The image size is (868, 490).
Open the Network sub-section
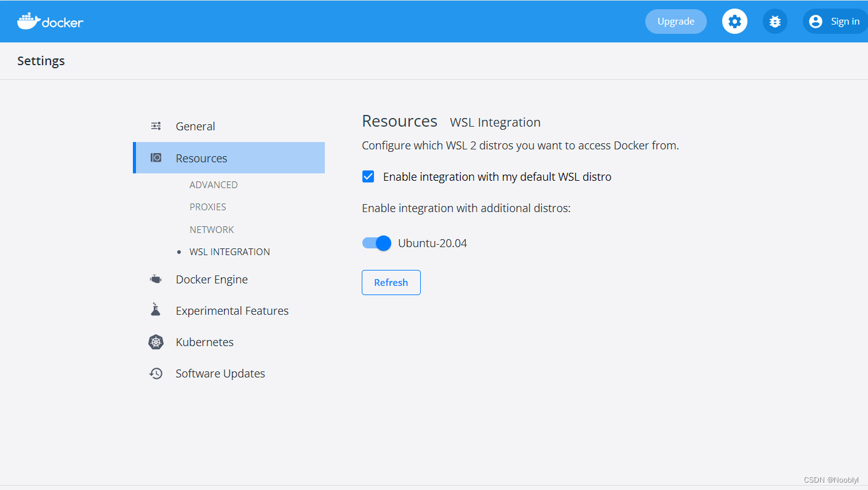click(x=212, y=229)
